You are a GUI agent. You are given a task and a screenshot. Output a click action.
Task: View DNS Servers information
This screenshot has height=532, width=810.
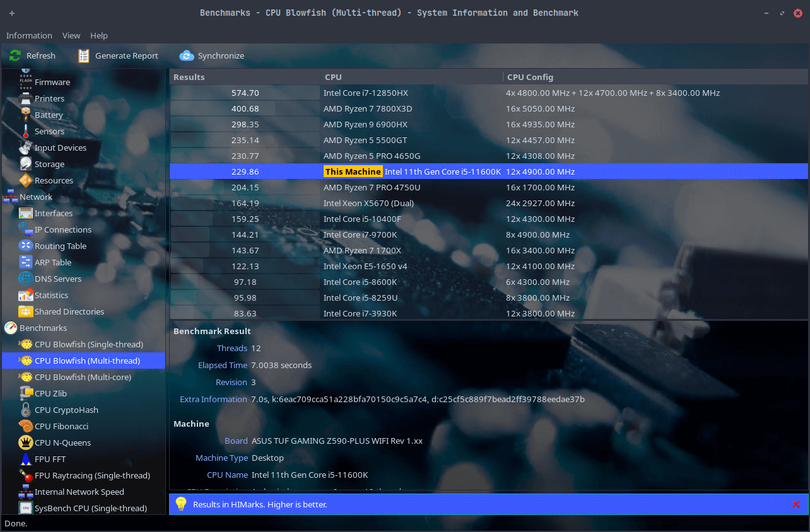pos(57,279)
